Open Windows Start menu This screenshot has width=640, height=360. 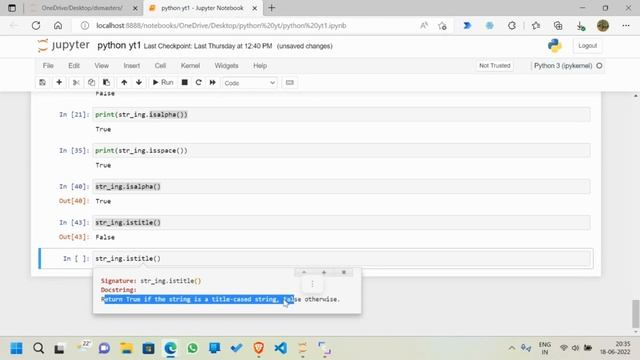tap(16, 348)
